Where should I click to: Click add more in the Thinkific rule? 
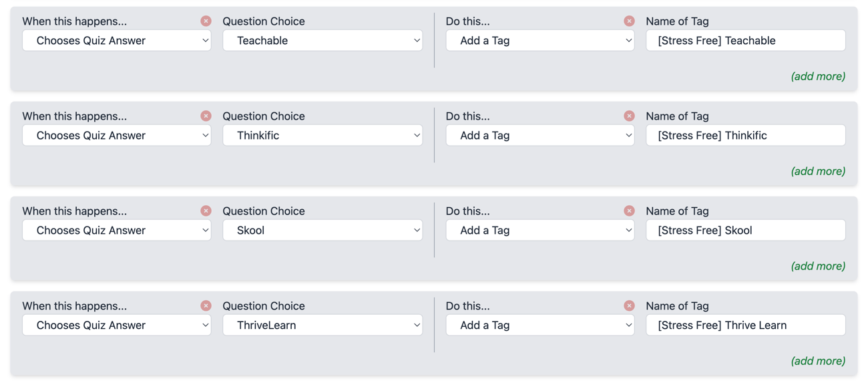point(818,171)
